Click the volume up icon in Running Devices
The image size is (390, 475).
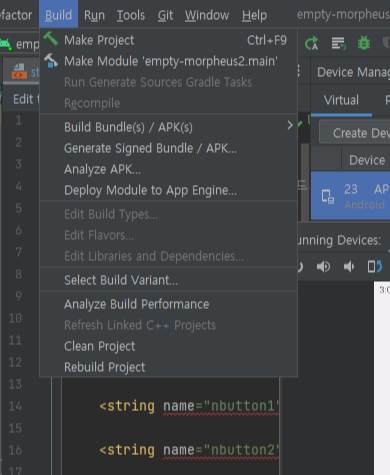click(323, 267)
